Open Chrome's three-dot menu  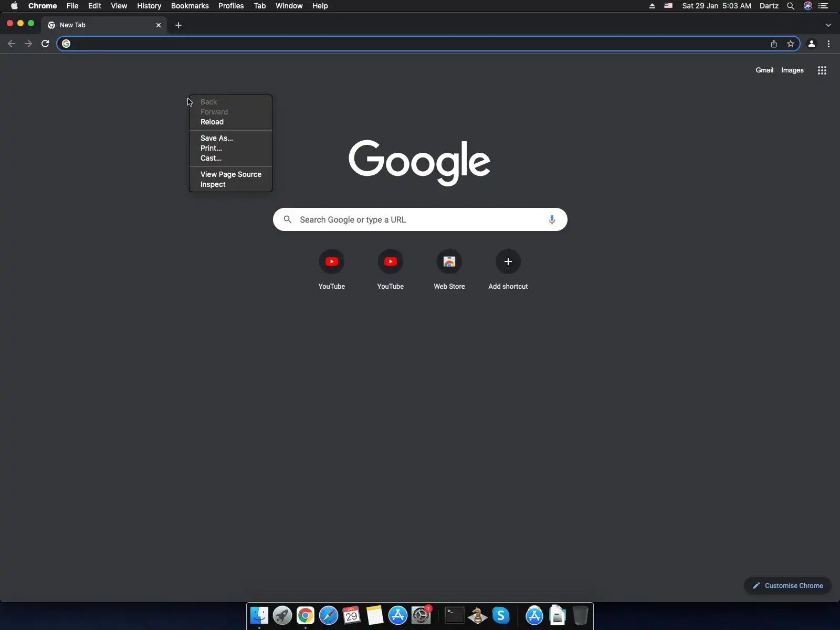tap(829, 44)
